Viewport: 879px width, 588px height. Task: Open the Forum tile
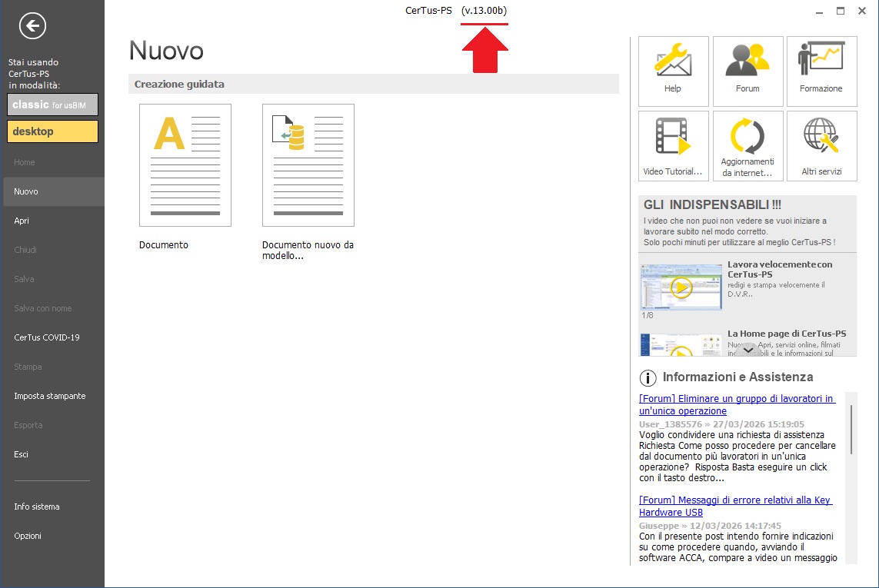pos(747,70)
